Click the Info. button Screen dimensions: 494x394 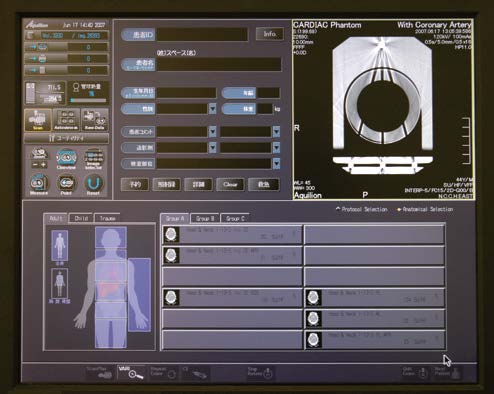point(270,34)
